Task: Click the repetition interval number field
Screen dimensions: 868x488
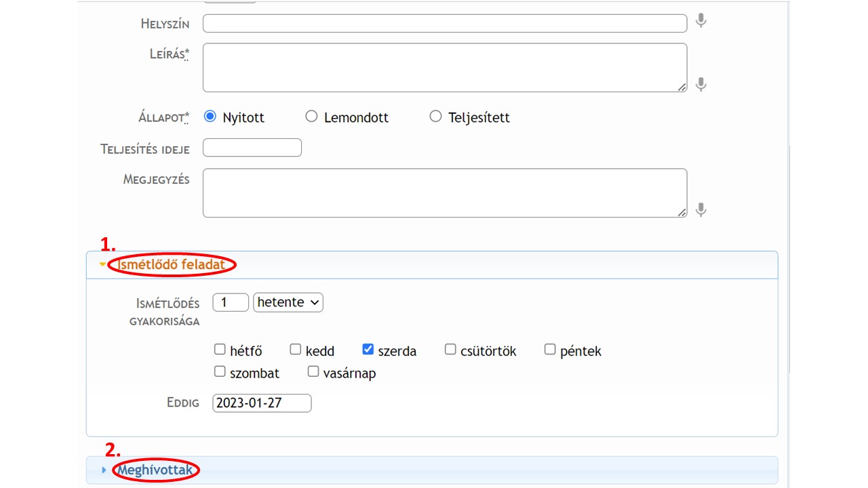Action: coord(231,302)
